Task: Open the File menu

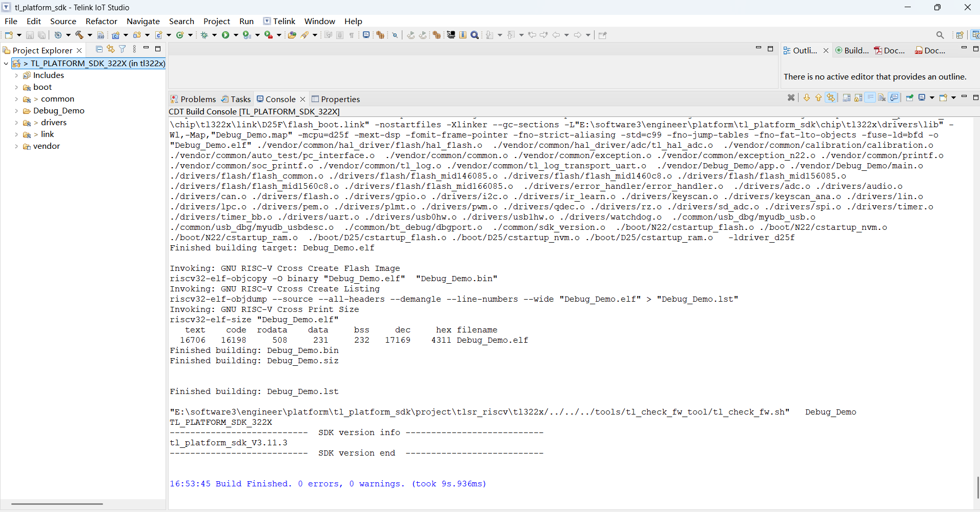Action: (x=11, y=21)
